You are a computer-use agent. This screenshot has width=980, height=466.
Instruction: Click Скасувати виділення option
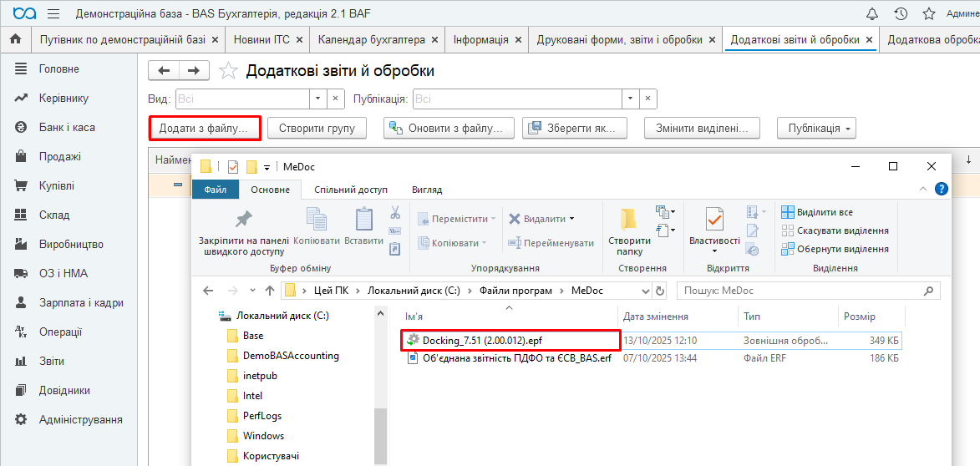(842, 230)
